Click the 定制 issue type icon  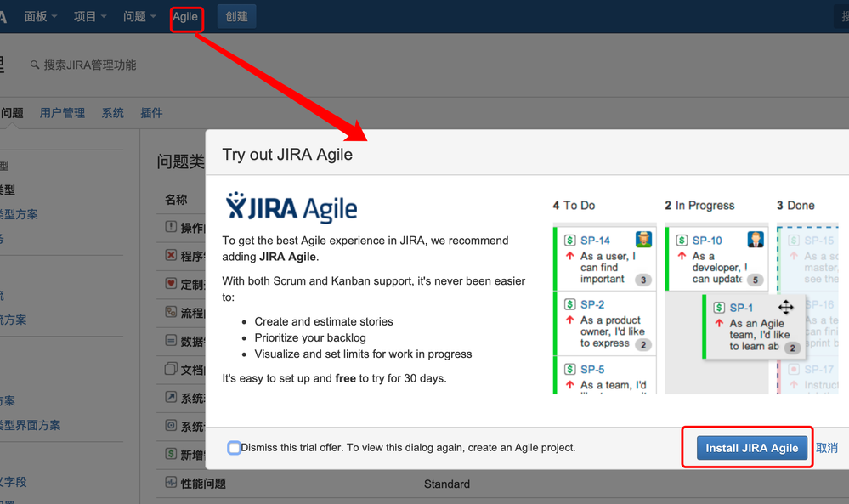click(171, 283)
